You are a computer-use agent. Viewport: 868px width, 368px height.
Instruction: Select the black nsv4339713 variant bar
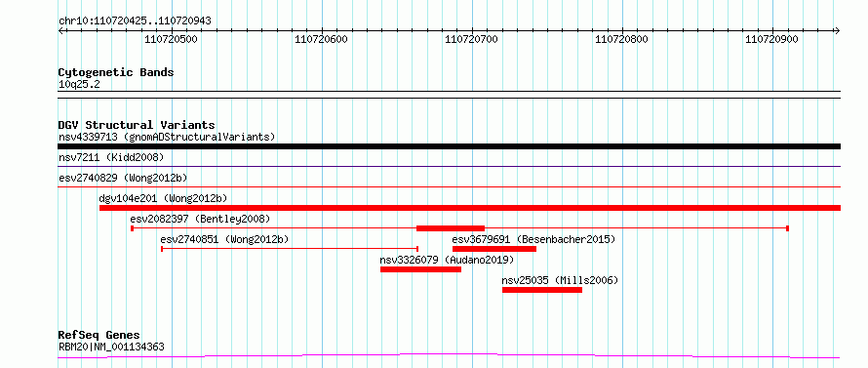tap(449, 146)
